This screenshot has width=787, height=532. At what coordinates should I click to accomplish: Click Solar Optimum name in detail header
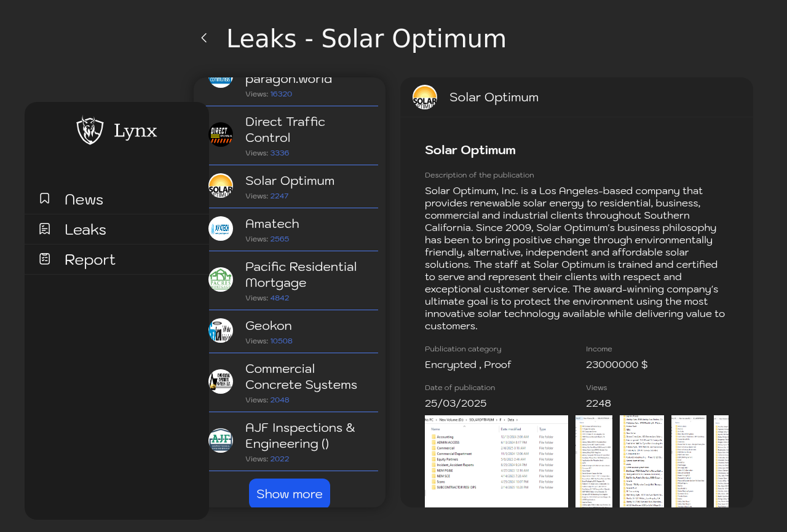point(494,97)
